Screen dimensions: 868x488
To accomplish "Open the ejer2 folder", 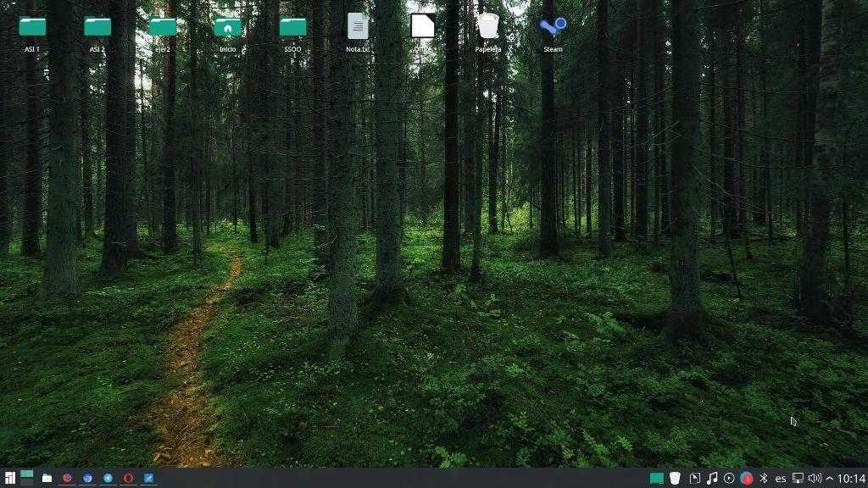I will [162, 27].
